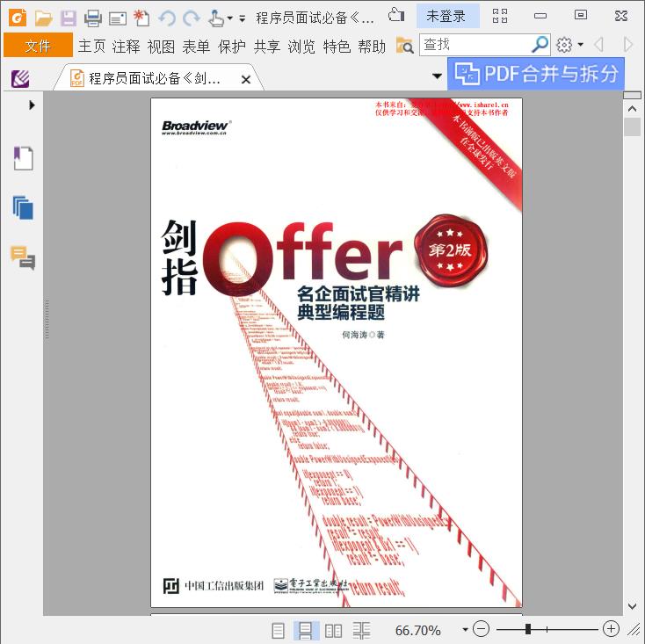Click the scroll down arrow
645x644 pixels.
[632, 605]
